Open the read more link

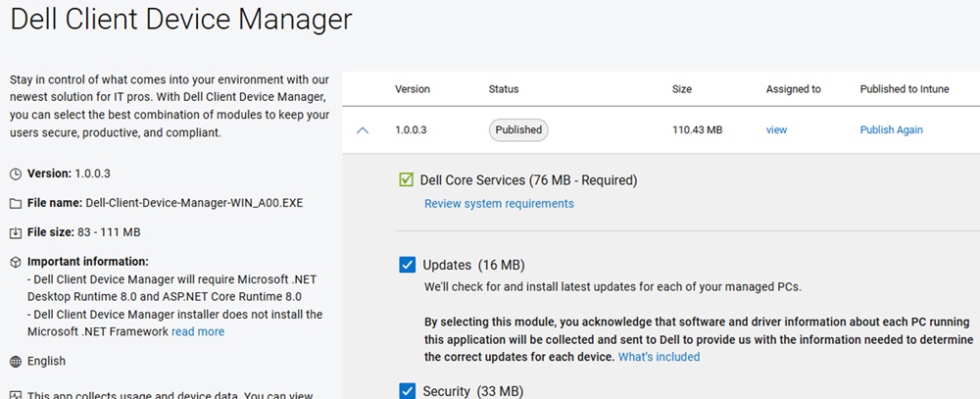(198, 332)
